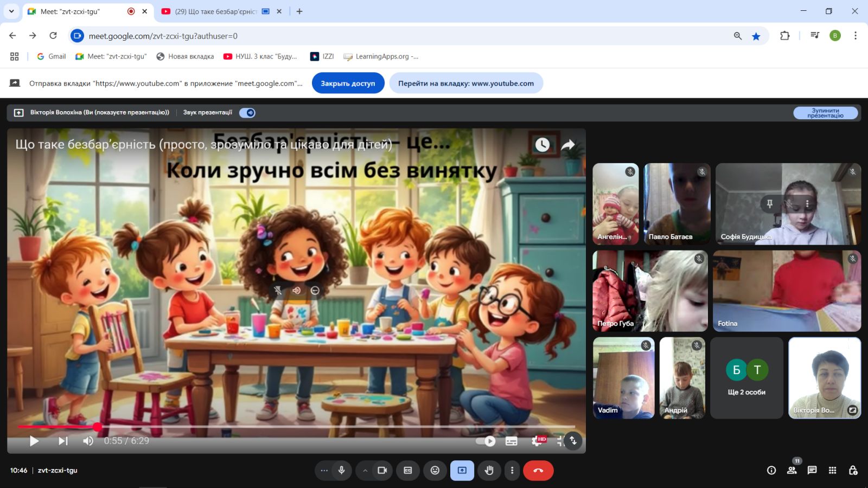This screenshot has height=488, width=868.
Task: Click the unpin icon in center overlay
Action: click(278, 291)
